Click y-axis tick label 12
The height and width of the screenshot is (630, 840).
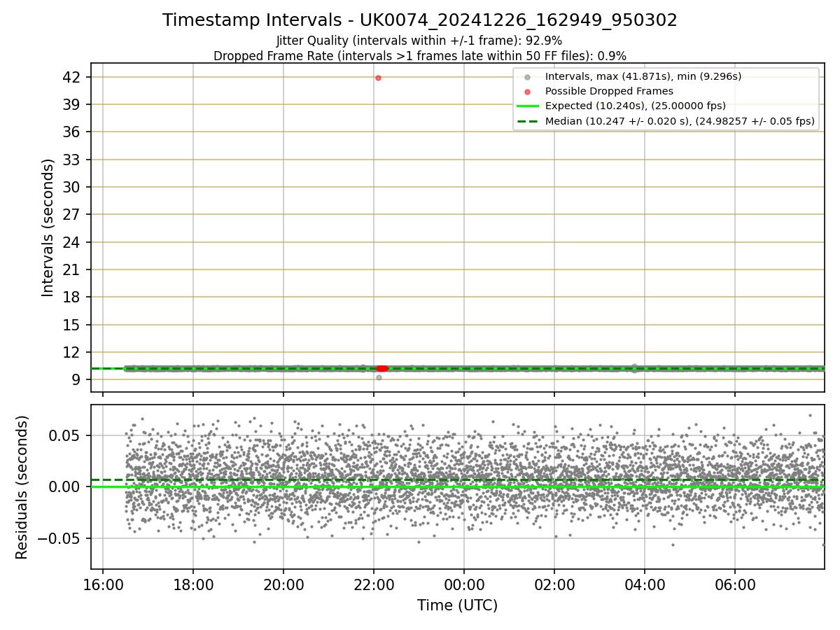[71, 352]
